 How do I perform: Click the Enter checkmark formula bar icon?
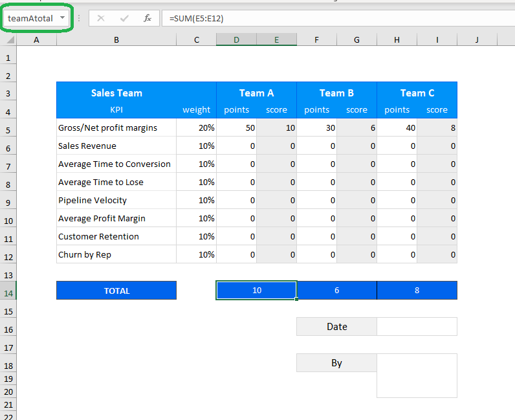coord(124,18)
